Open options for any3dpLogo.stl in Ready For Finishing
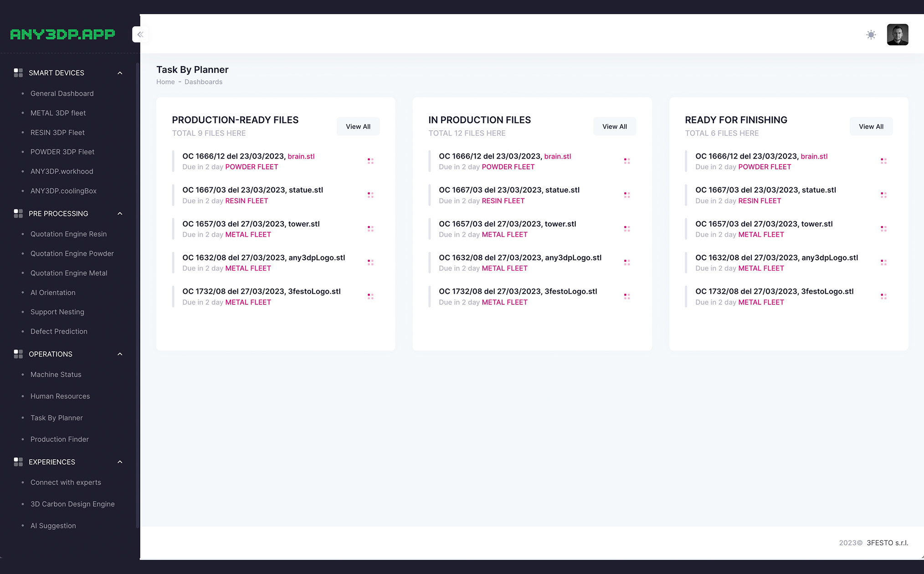Screen dimensions: 924x574 [883, 262]
